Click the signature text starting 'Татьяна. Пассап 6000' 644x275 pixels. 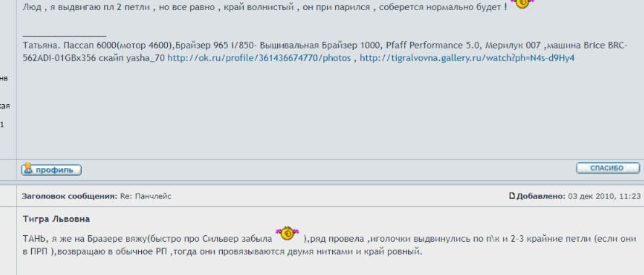click(325, 52)
